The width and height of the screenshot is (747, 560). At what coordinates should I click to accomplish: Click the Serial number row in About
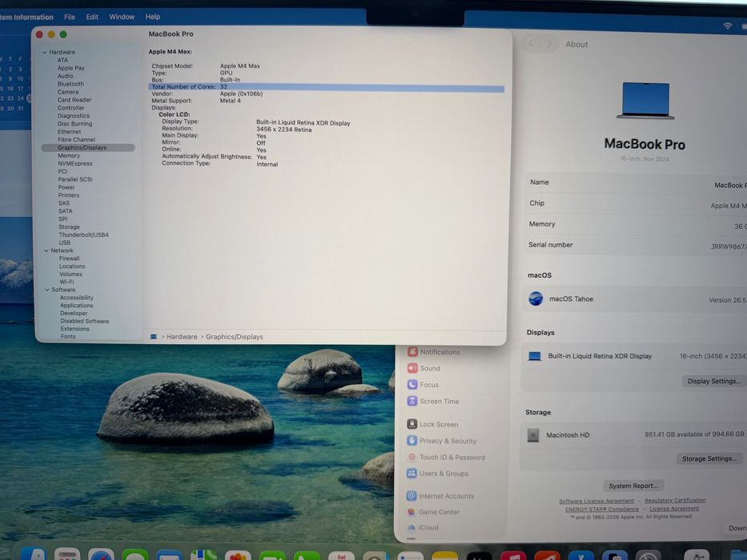coord(636,245)
